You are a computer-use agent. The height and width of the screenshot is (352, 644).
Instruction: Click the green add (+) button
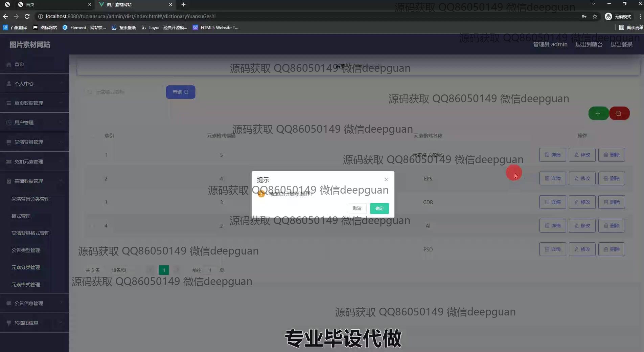598,113
